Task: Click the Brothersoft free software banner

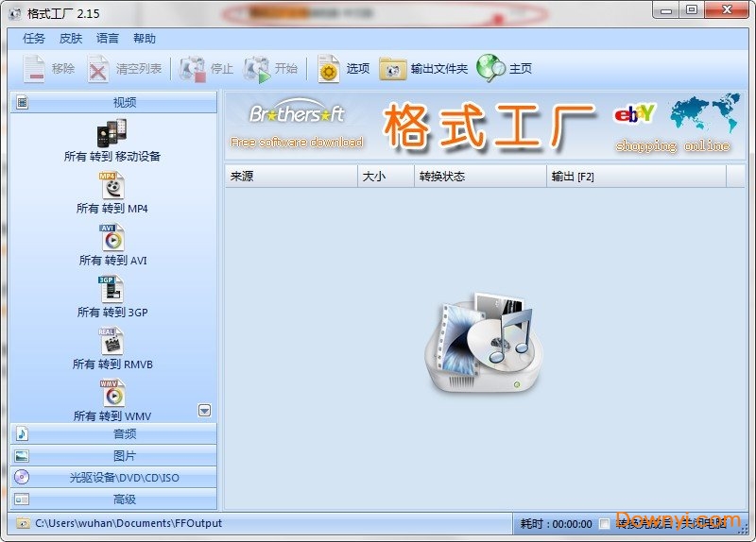Action: click(297, 125)
